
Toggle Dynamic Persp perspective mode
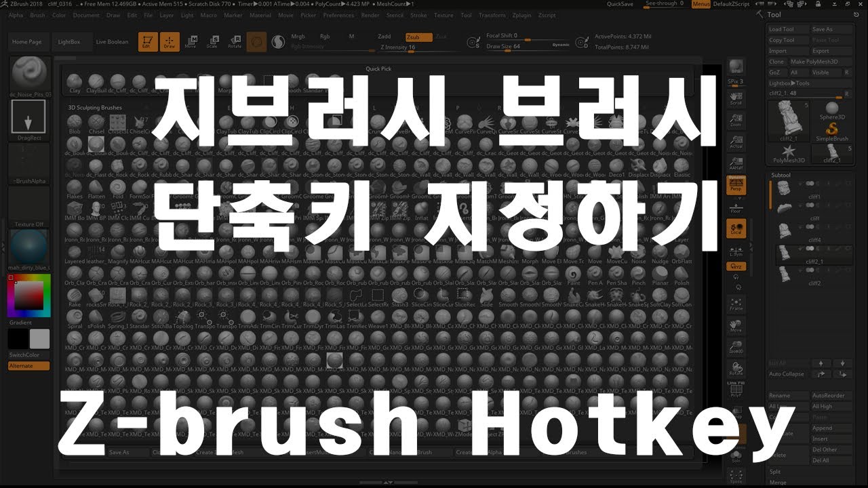[x=735, y=186]
